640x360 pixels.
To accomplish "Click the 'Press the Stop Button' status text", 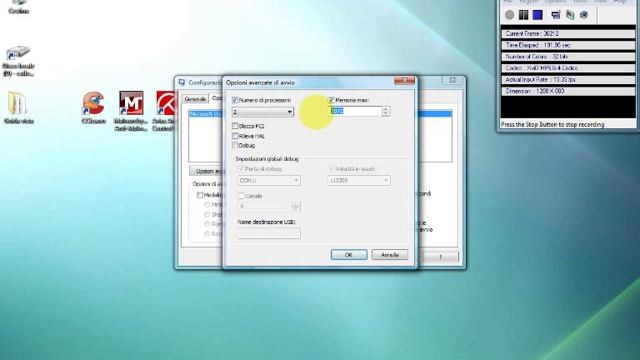I will click(x=552, y=124).
